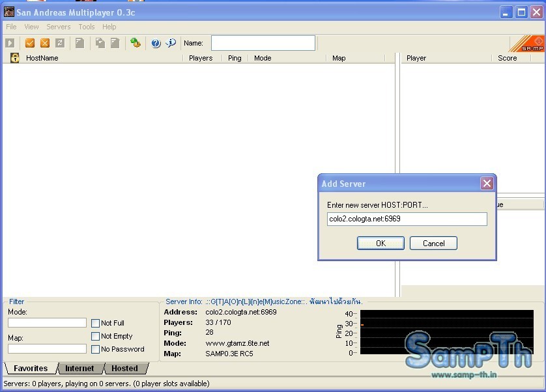Click the server HOST:PORT input field

point(407,219)
